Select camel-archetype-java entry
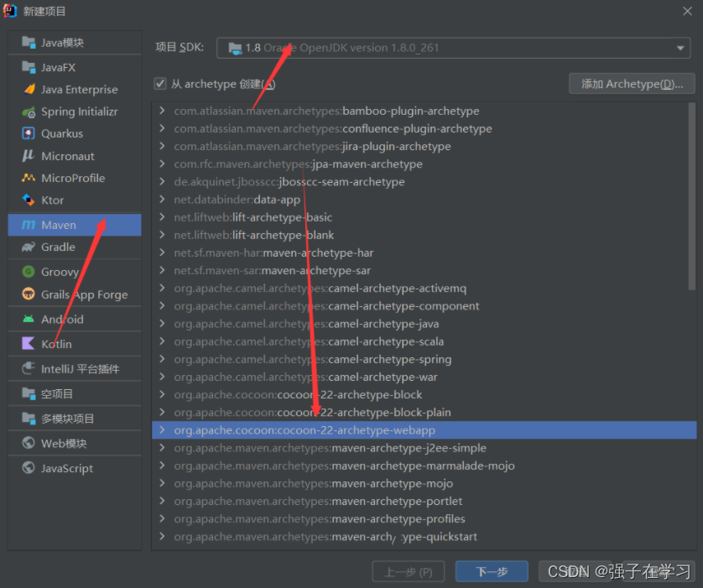 tap(424, 324)
